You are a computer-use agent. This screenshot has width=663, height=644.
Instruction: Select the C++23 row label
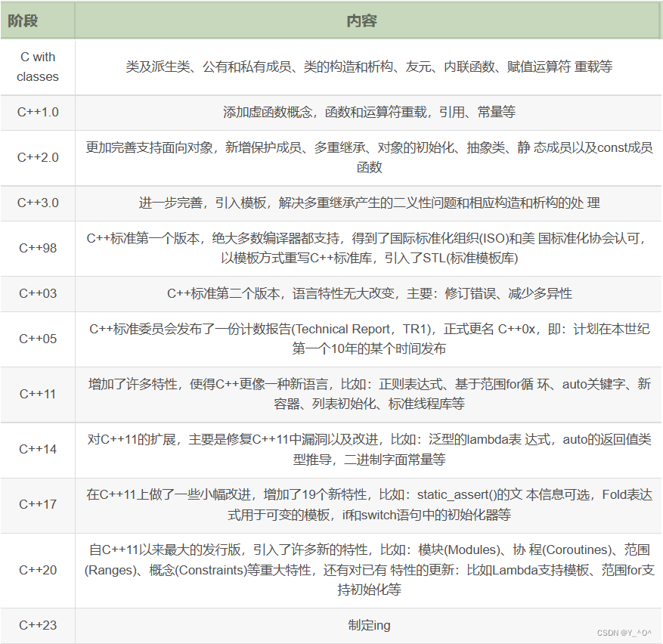(x=37, y=626)
